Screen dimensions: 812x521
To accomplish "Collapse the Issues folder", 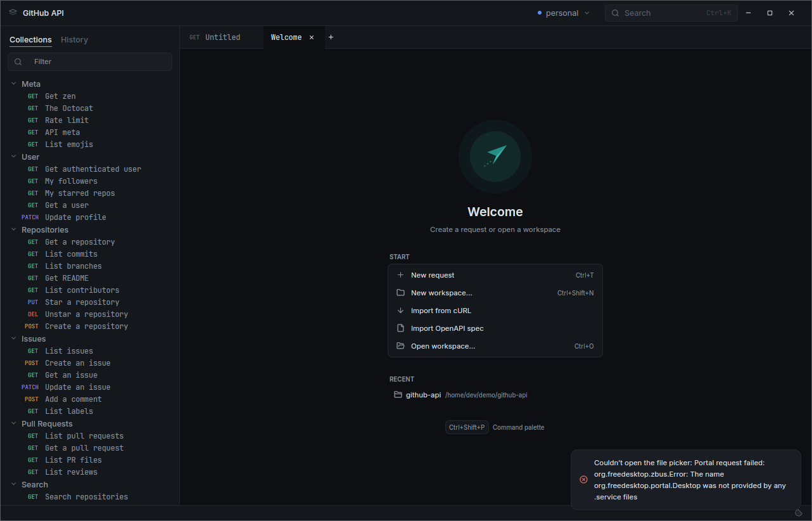I will 13,338.
